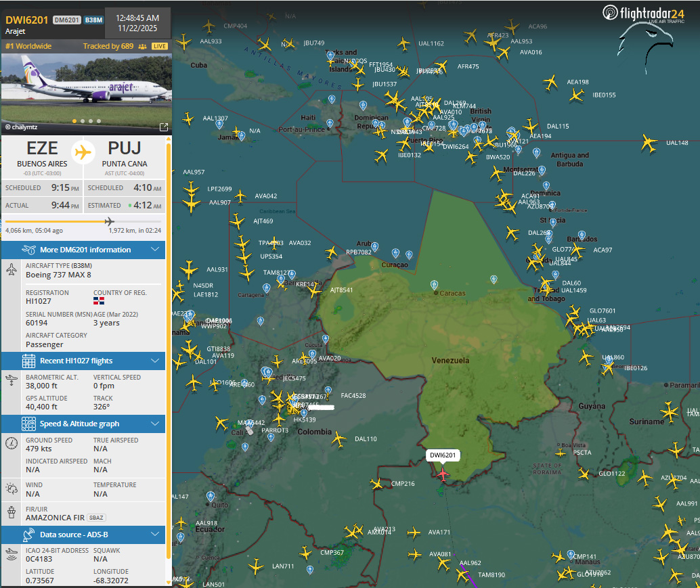Click the actual departure time 9:44 PM

65,205
